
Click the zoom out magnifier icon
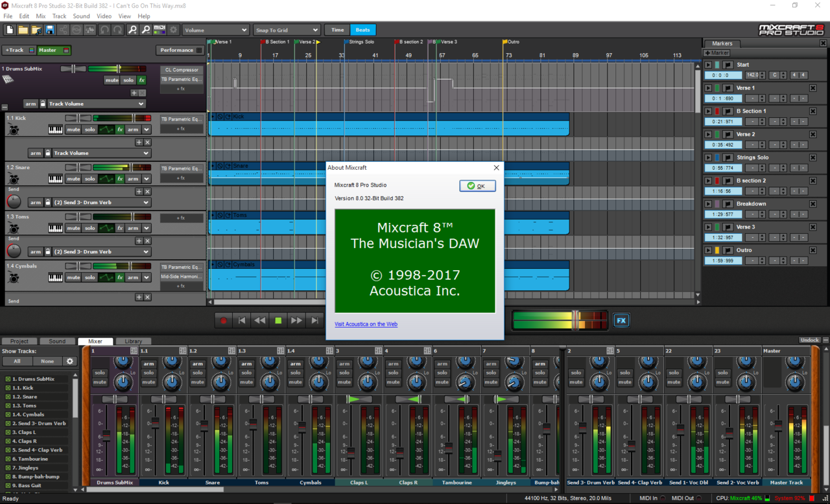pyautogui.click(x=146, y=30)
